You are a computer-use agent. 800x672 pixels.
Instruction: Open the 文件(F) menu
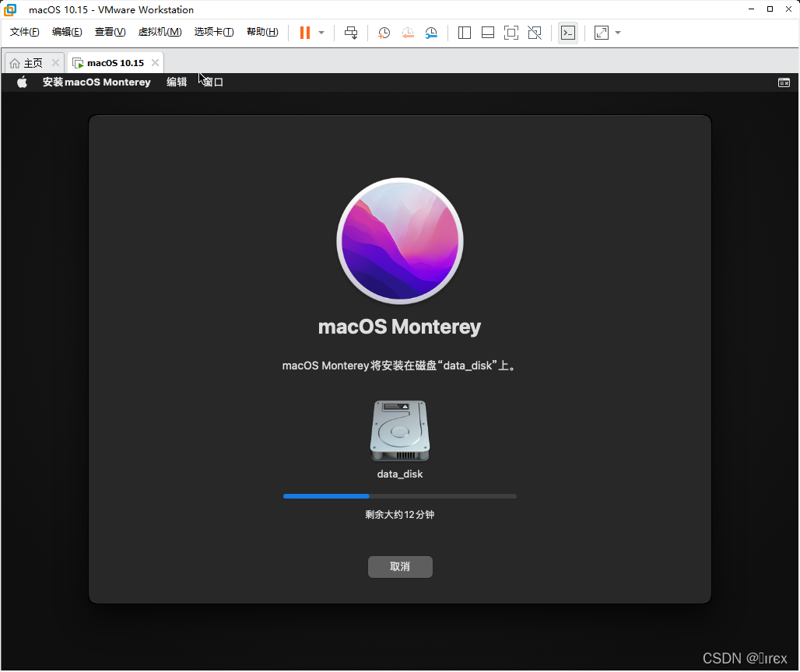pos(24,32)
